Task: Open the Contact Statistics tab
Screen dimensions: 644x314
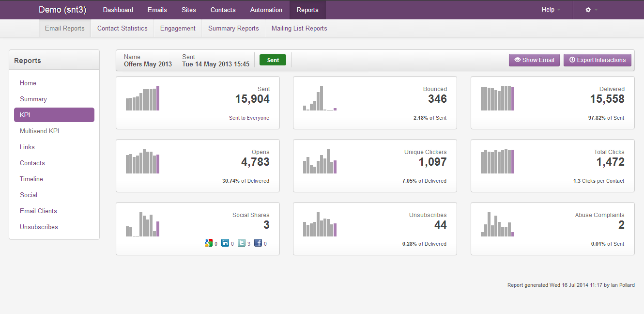Action: click(x=122, y=28)
